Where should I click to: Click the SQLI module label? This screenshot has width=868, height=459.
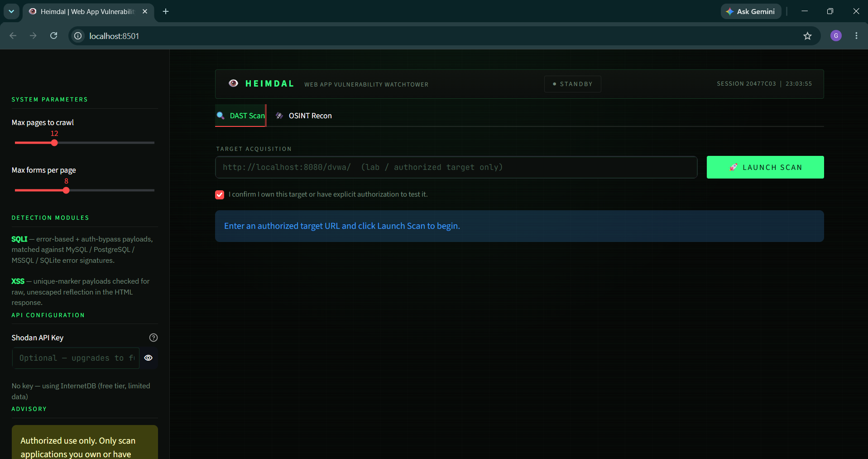point(19,239)
